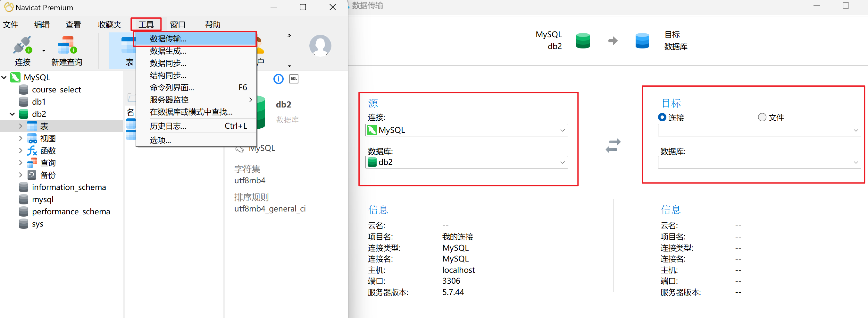868x318 pixels.
Task: Open target 数据库 dropdown
Action: click(x=759, y=162)
